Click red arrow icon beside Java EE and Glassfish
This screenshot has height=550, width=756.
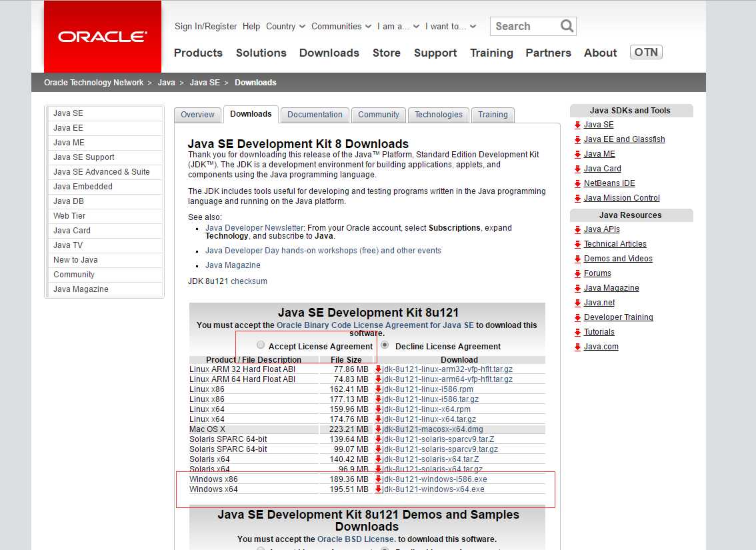coord(577,140)
